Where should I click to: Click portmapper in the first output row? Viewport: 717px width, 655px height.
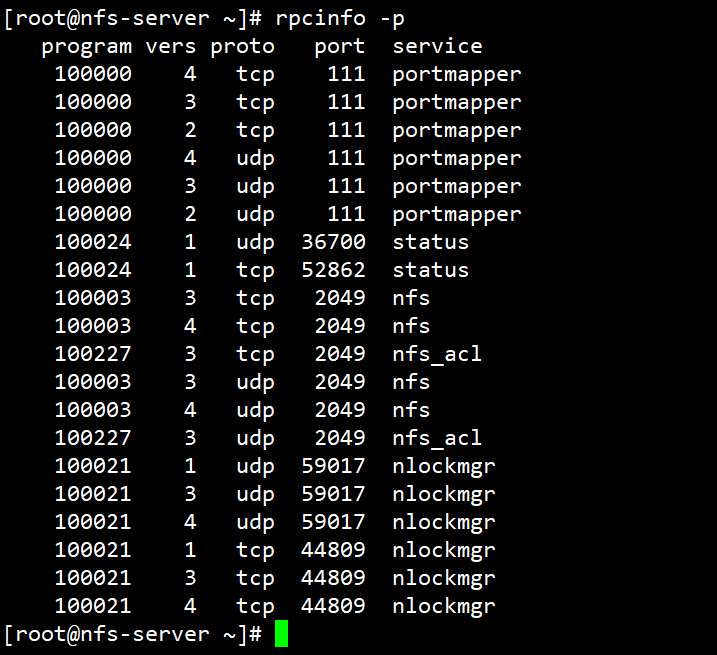(457, 74)
